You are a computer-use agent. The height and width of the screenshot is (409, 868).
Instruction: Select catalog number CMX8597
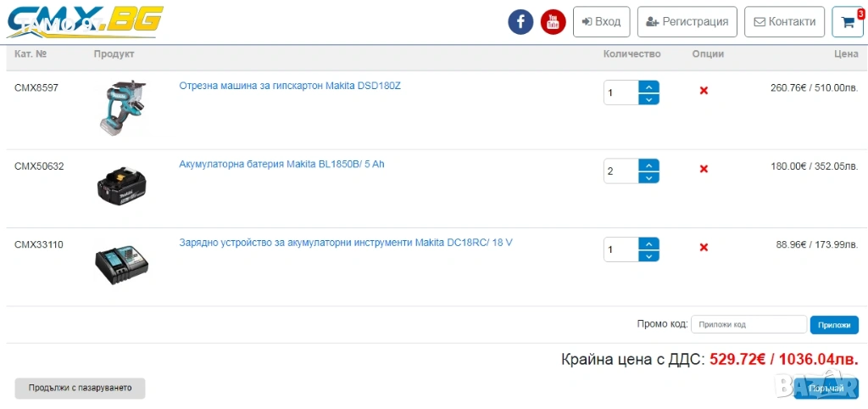pos(36,87)
